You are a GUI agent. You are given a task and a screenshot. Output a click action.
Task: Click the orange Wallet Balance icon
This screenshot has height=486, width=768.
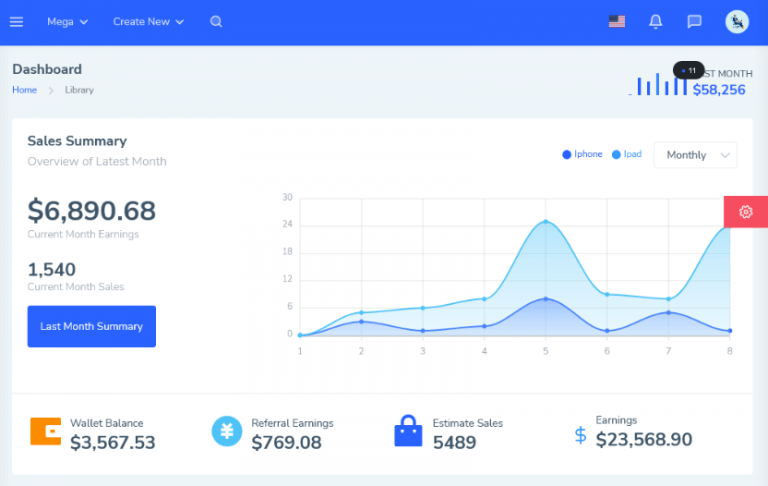click(46, 431)
